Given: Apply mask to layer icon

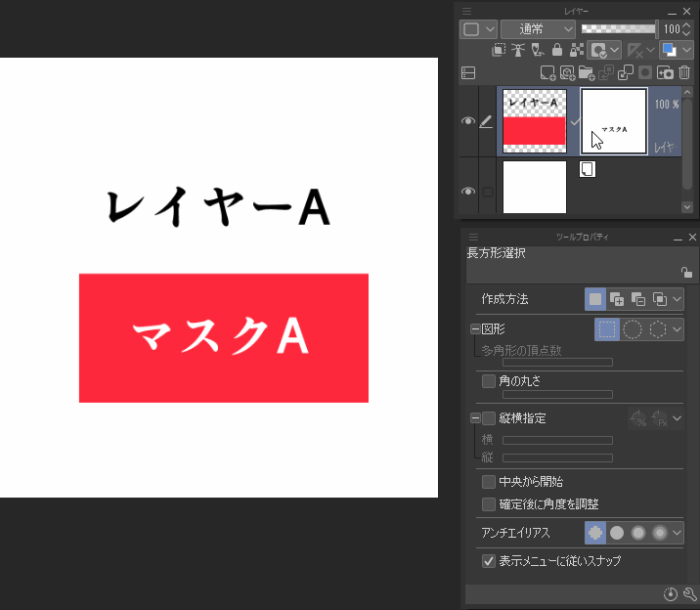Looking at the screenshot, I should [x=665, y=72].
